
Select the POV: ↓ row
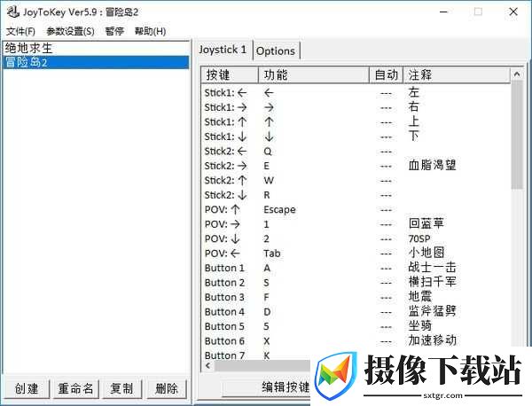point(356,238)
